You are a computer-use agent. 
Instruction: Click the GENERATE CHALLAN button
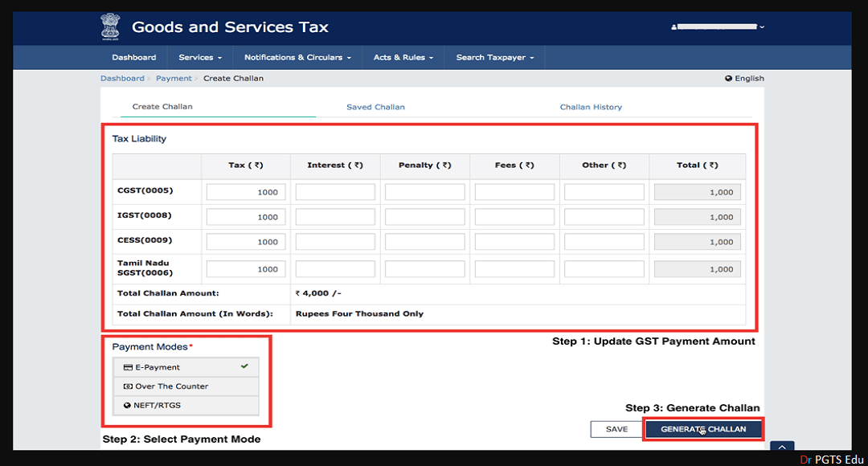point(703,430)
